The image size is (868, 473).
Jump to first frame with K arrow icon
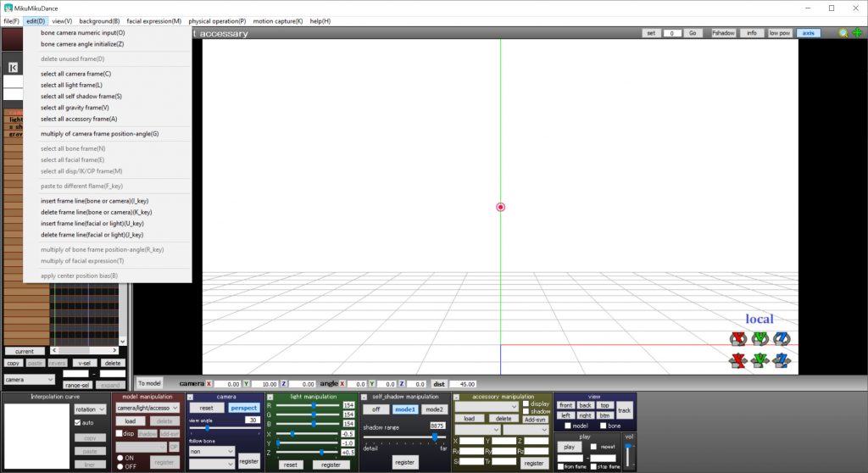pos(14,68)
